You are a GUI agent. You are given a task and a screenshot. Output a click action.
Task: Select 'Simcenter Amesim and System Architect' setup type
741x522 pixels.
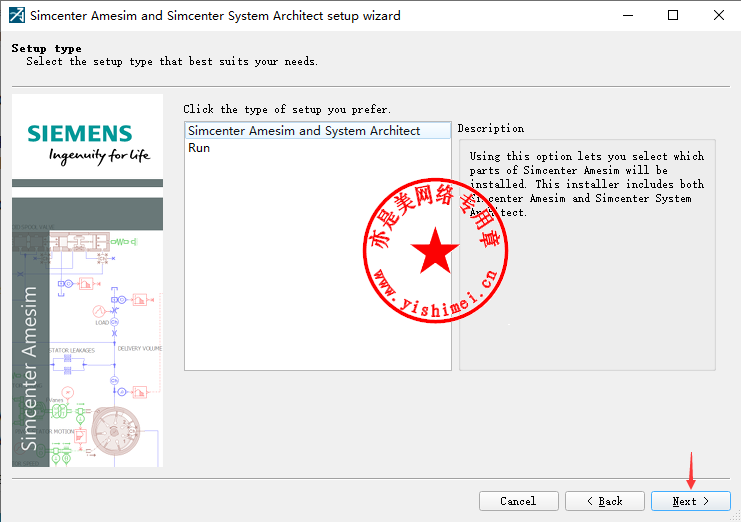pos(318,130)
